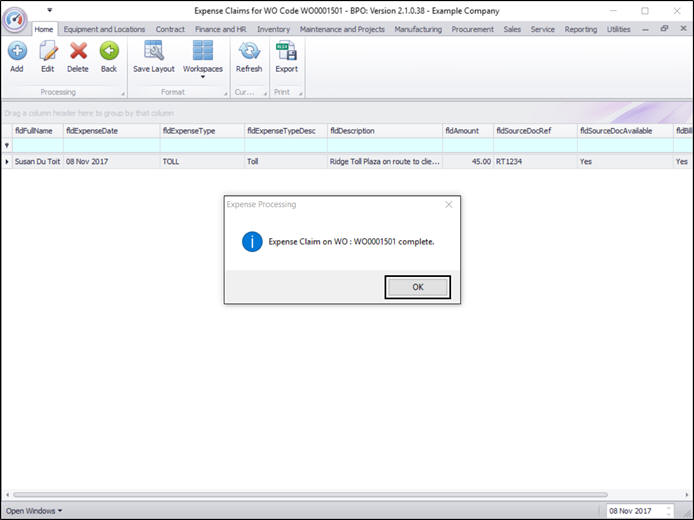Restore the ribbon child window

point(664,29)
